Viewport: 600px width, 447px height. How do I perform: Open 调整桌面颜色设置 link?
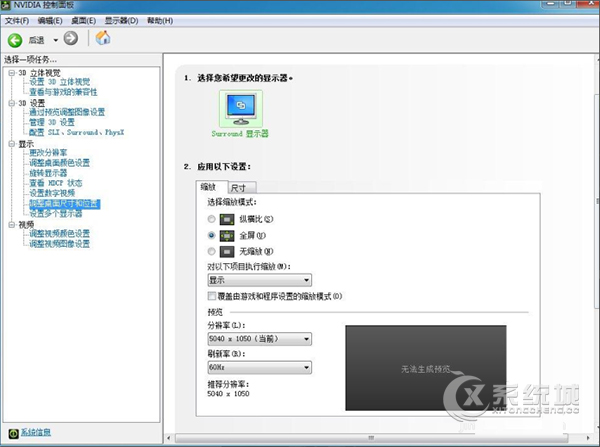60,163
